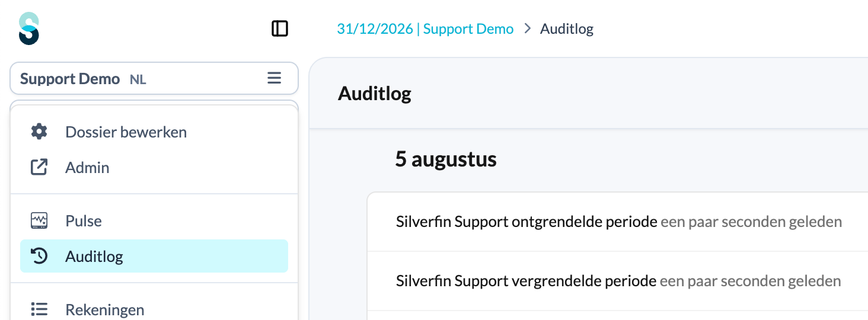Click the Auditlog breadcrumb text
This screenshot has height=320, width=868.
click(567, 29)
